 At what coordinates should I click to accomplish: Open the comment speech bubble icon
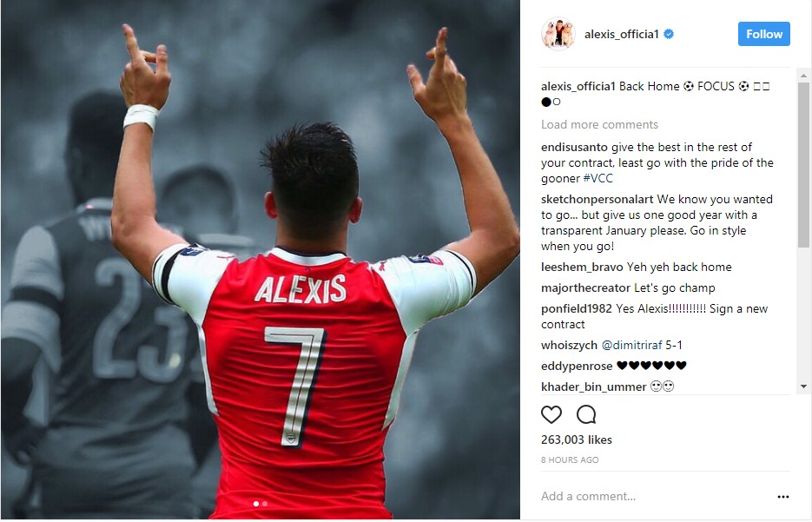tap(586, 414)
